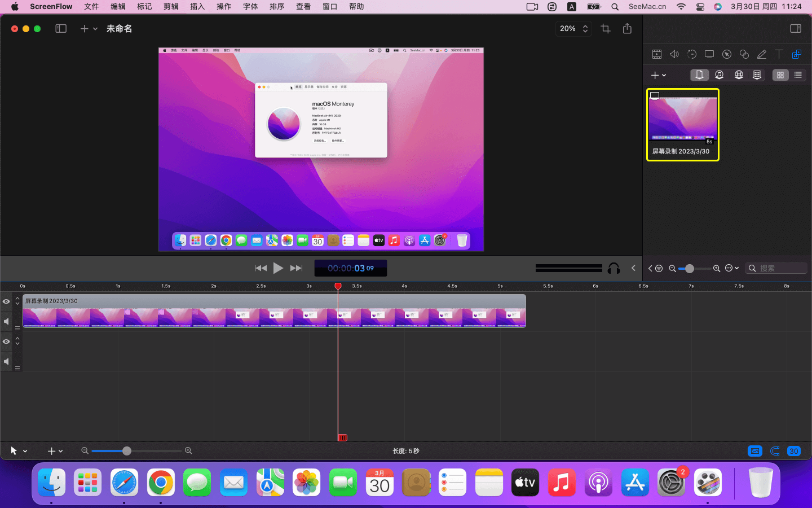Click the crop canvas icon
Viewport: 812px width, 508px height.
[x=606, y=29]
